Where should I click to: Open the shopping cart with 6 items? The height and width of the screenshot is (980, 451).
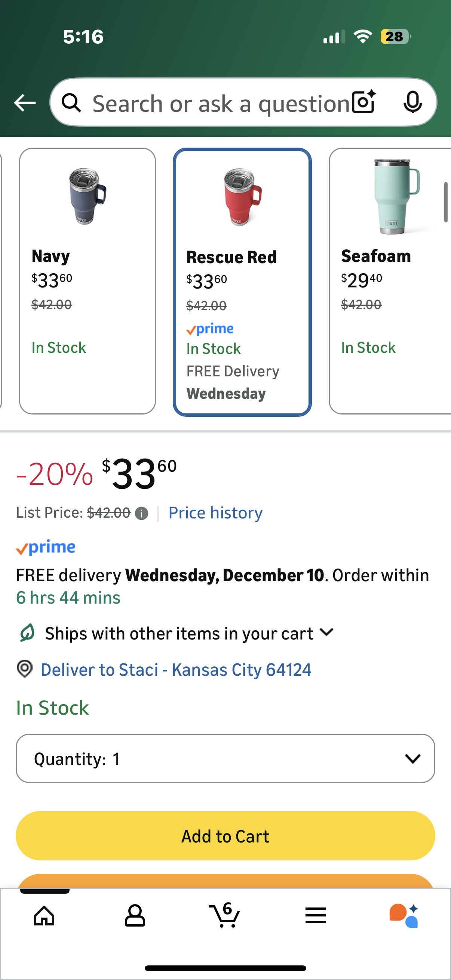225,915
